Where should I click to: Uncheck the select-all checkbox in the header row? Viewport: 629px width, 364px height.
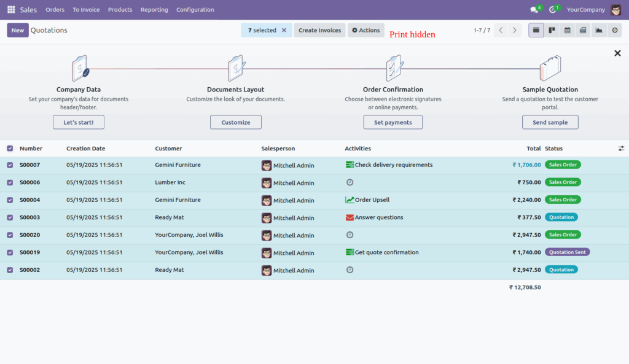[x=10, y=148]
